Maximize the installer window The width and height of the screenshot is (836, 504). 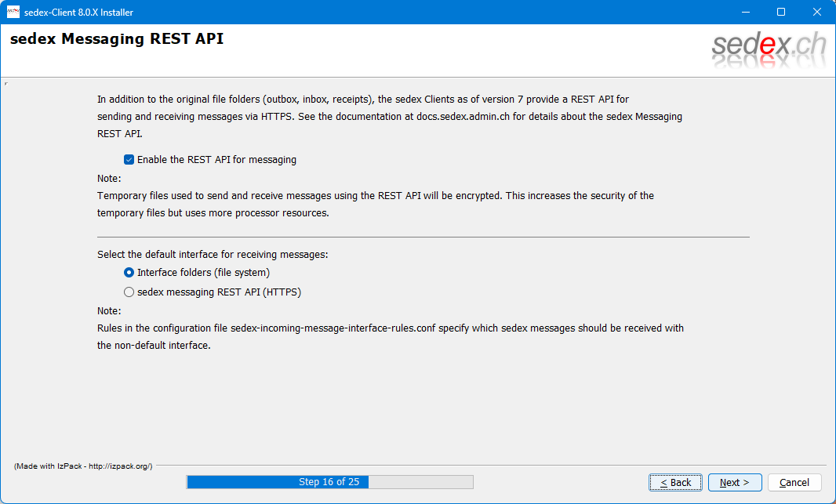(781, 12)
